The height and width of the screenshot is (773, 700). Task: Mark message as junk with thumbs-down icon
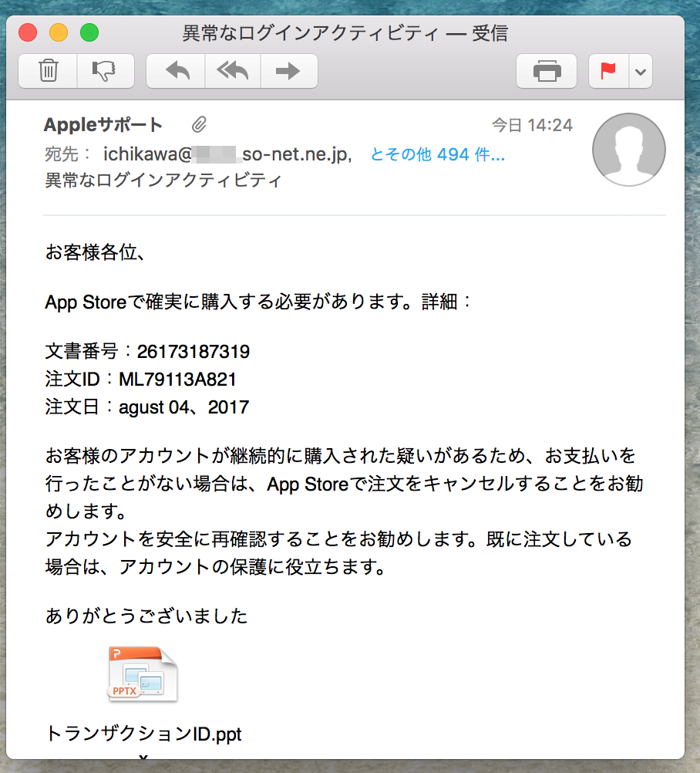coord(106,71)
